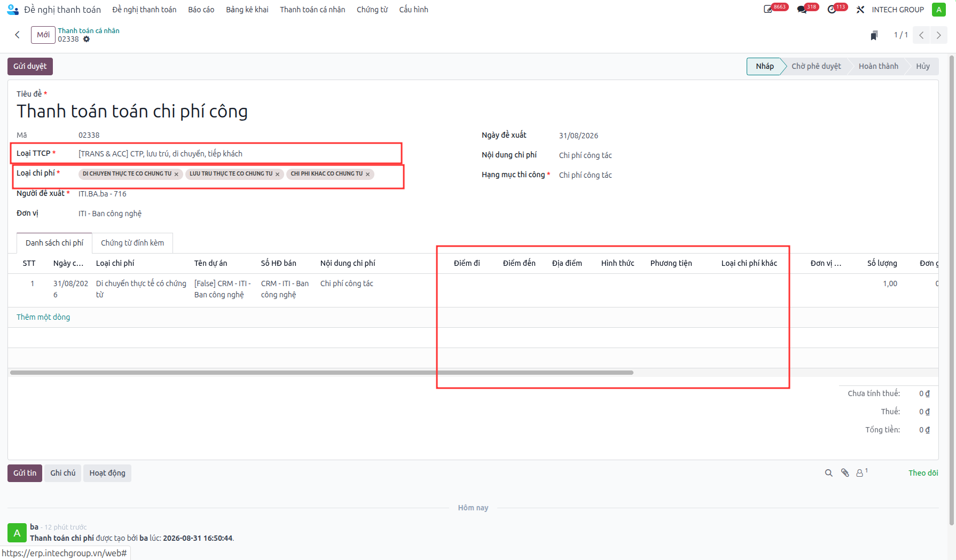
Task: Remove the CHI PHI KHAC CO CHUNG TU tag
Action: coord(367,174)
